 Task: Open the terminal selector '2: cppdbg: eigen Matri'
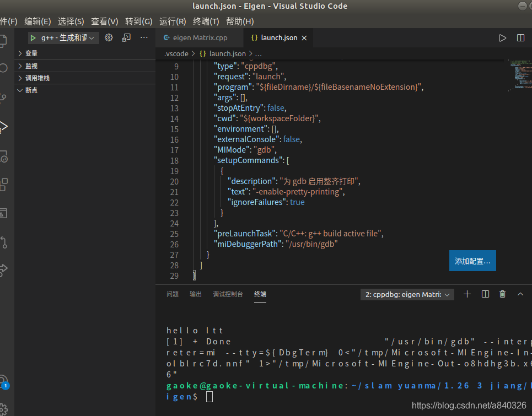[x=407, y=295]
